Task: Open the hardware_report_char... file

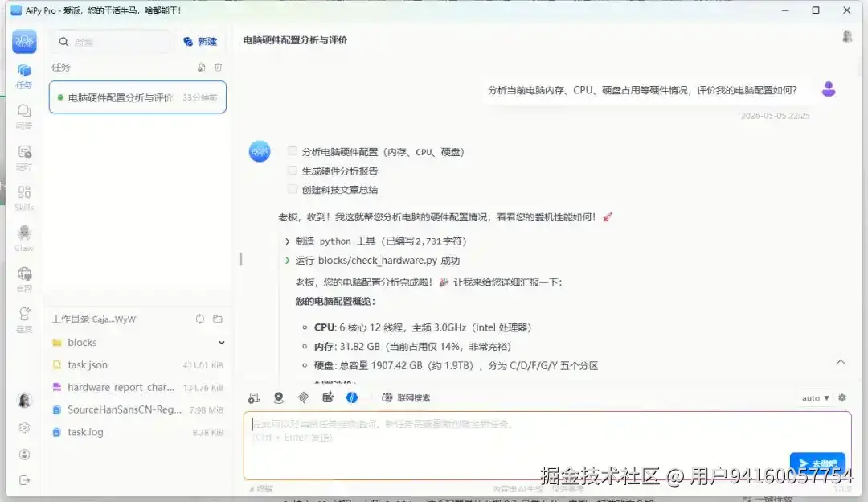Action: [x=138, y=387]
